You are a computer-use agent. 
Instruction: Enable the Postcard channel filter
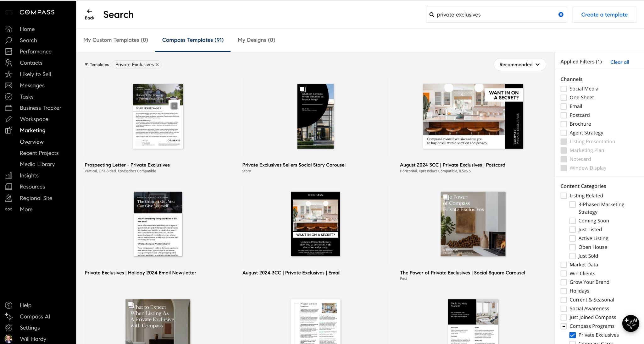tap(563, 115)
